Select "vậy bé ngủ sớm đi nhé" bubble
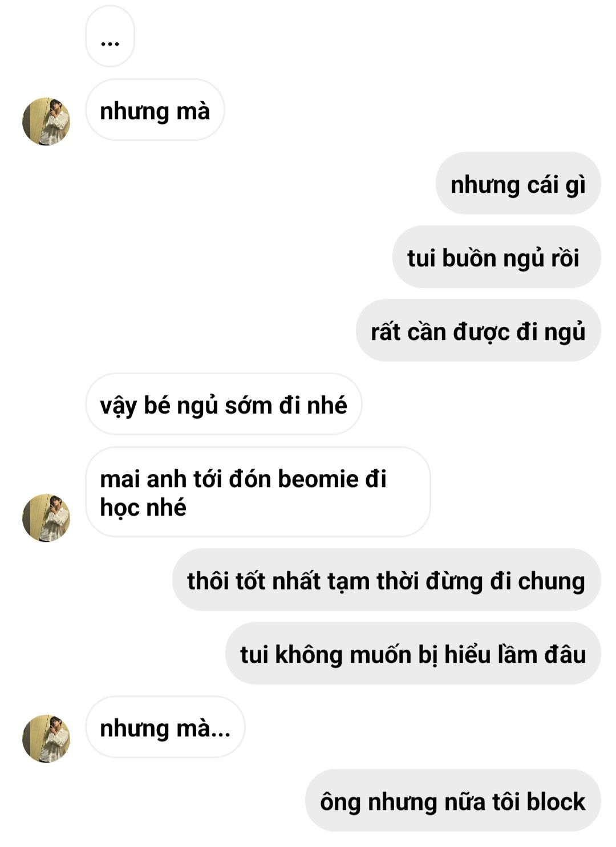616x847 pixels. [224, 404]
